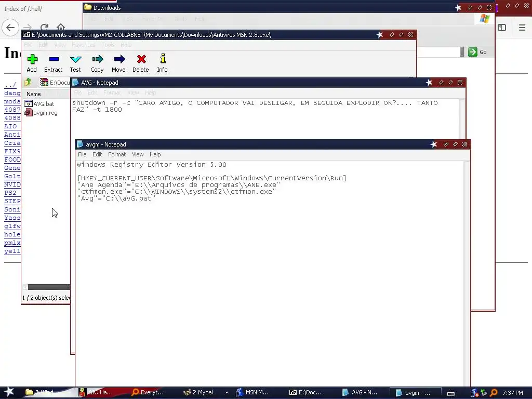Open View menu in avgm Notepad
Image resolution: width=532 pixels, height=399 pixels.
pyautogui.click(x=138, y=154)
